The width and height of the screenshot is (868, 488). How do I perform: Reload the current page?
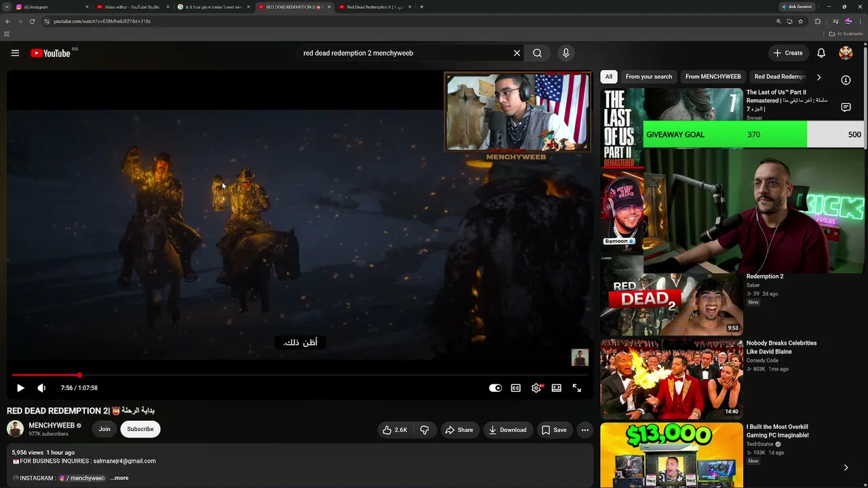point(32,21)
